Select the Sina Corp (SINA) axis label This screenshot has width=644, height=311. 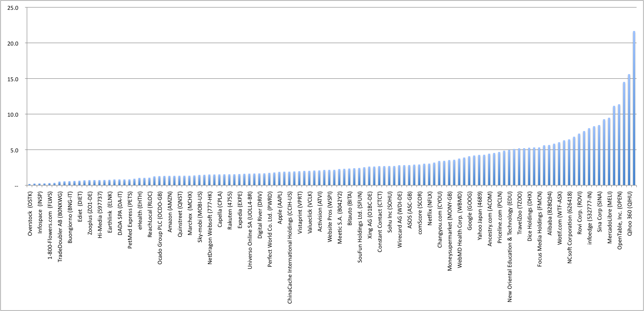click(x=600, y=212)
